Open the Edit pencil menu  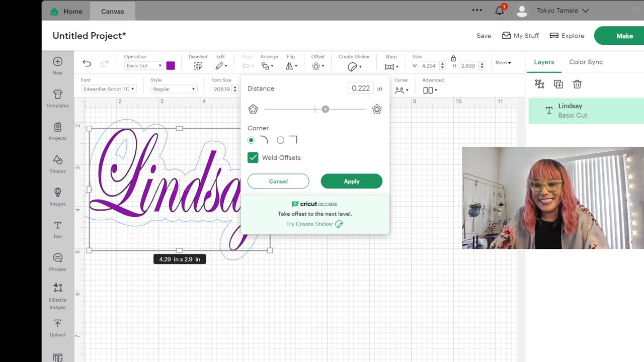pos(221,66)
